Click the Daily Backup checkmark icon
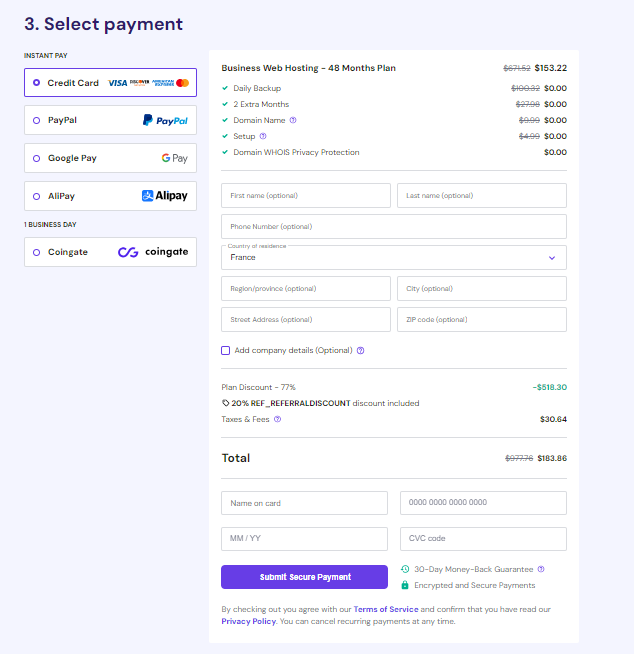Screen dimensions: 634x654 click(225, 88)
